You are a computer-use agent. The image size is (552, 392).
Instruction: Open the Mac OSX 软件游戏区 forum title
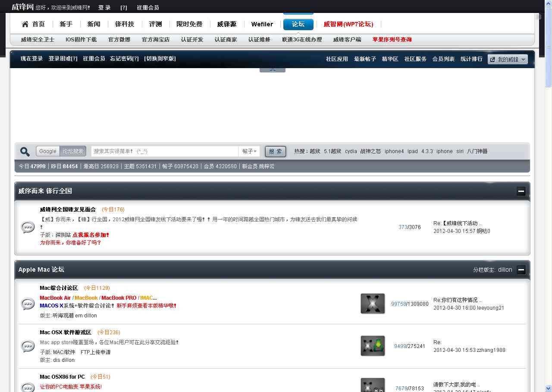[66, 332]
